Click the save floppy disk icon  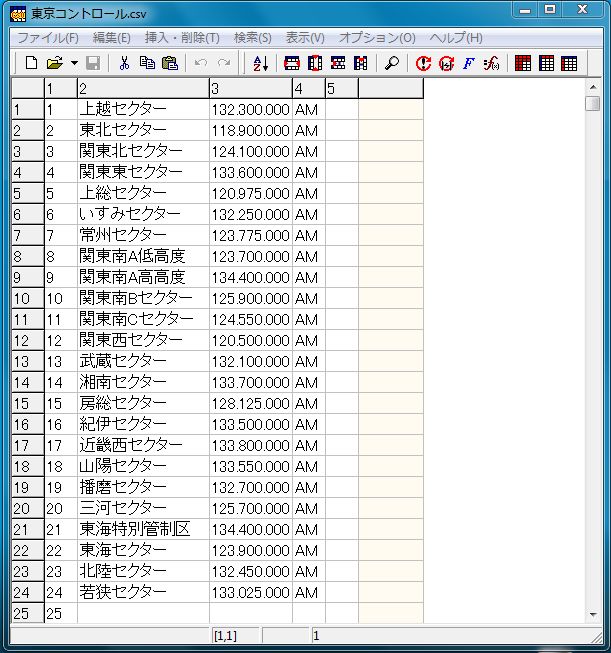(93, 63)
